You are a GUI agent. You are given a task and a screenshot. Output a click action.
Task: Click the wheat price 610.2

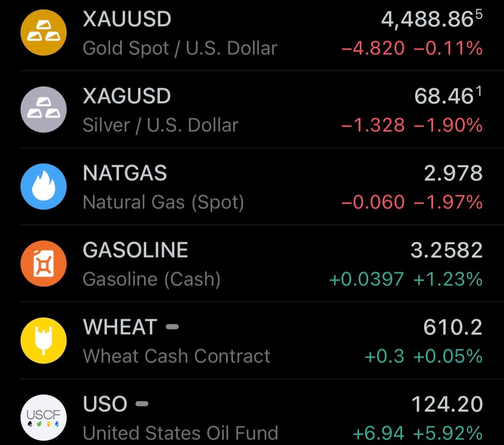[452, 327]
